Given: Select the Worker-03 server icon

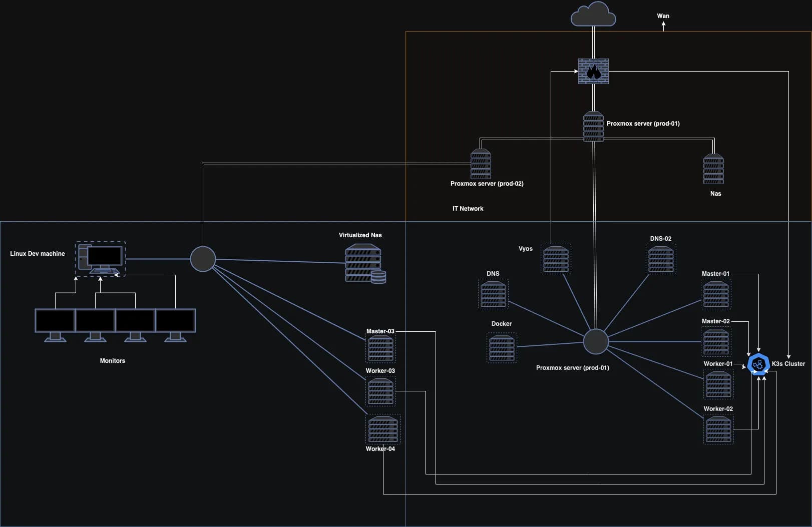Looking at the screenshot, I should coord(380,391).
